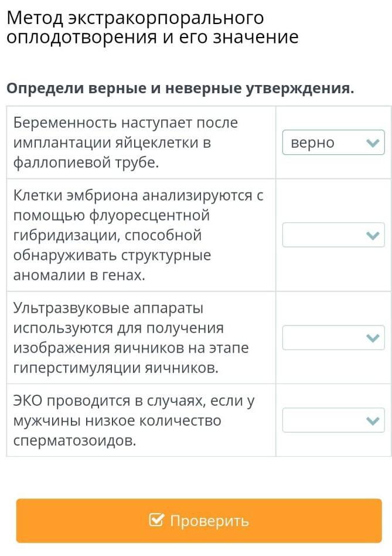392x556 pixels.
Task: Click the word фаллопиевой трубе in the first statement
Action: click(x=86, y=163)
